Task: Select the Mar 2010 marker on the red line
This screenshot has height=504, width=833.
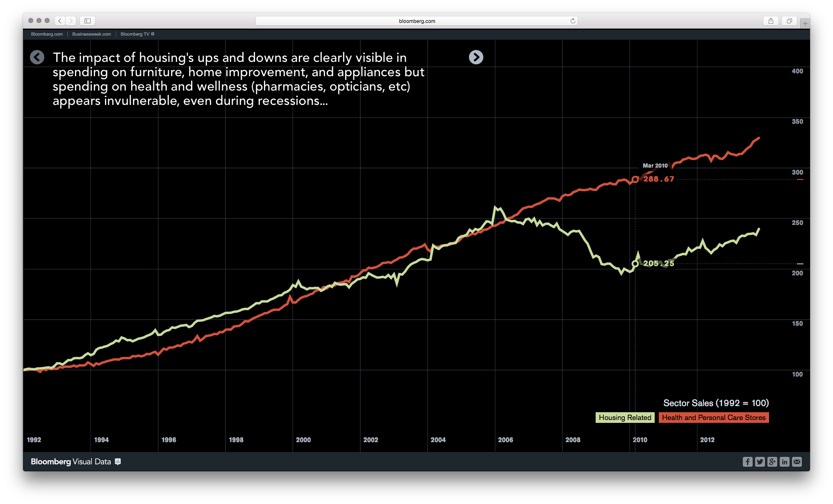Action: tap(636, 179)
